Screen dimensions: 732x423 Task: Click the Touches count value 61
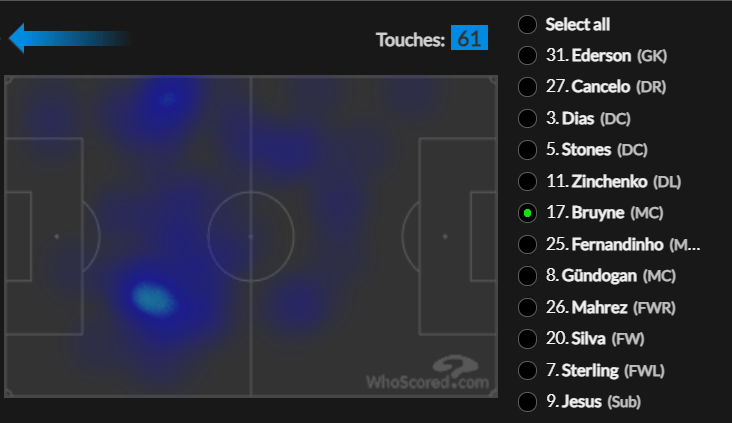pyautogui.click(x=469, y=39)
